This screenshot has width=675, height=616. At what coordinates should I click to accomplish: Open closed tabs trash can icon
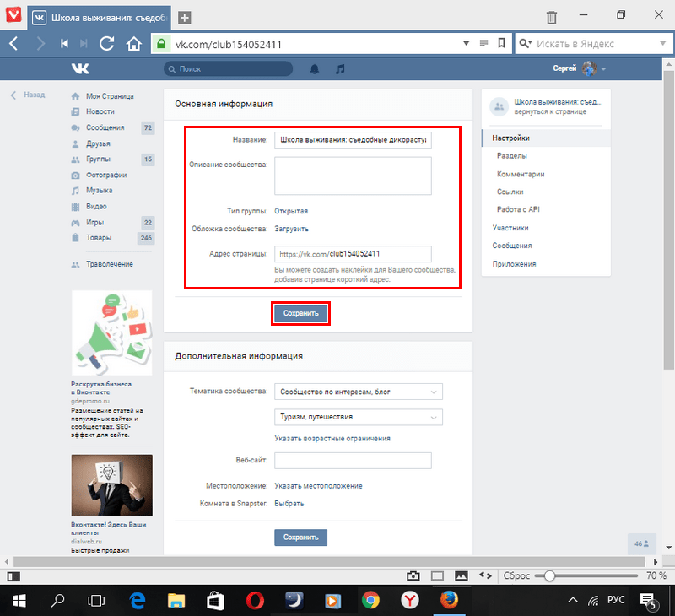point(551,17)
